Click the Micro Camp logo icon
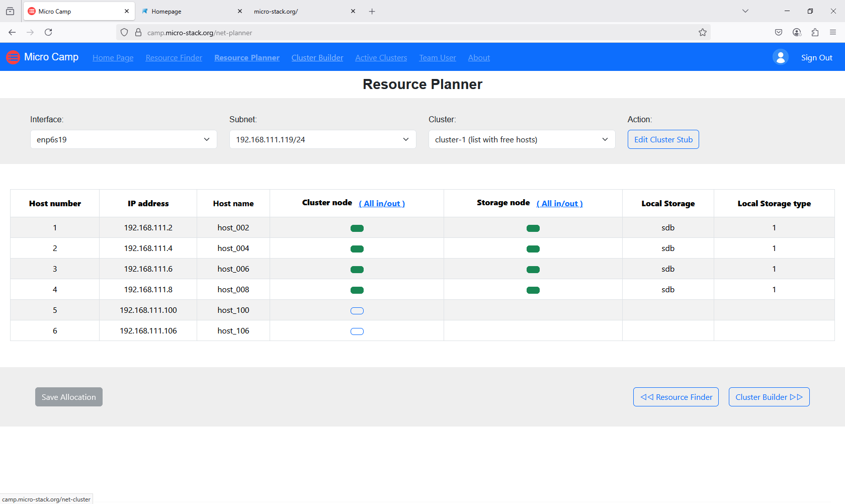 click(13, 57)
